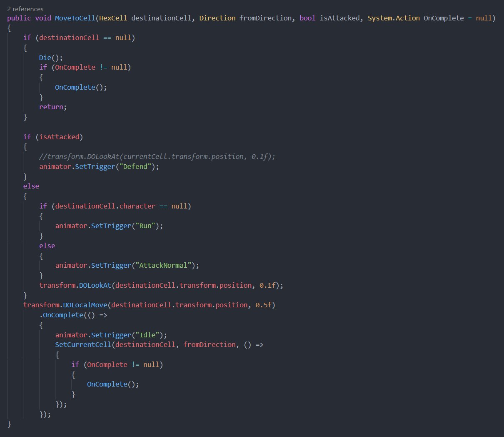Open the "2 references" code lens link

click(x=25, y=9)
